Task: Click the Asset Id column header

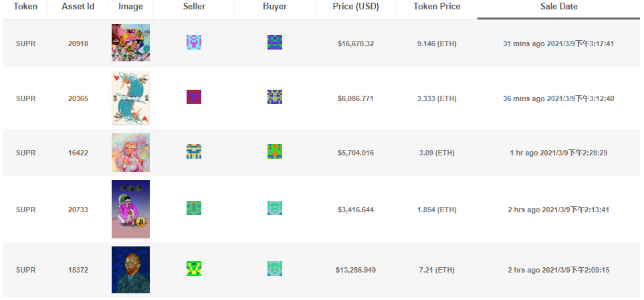Action: 78,7
